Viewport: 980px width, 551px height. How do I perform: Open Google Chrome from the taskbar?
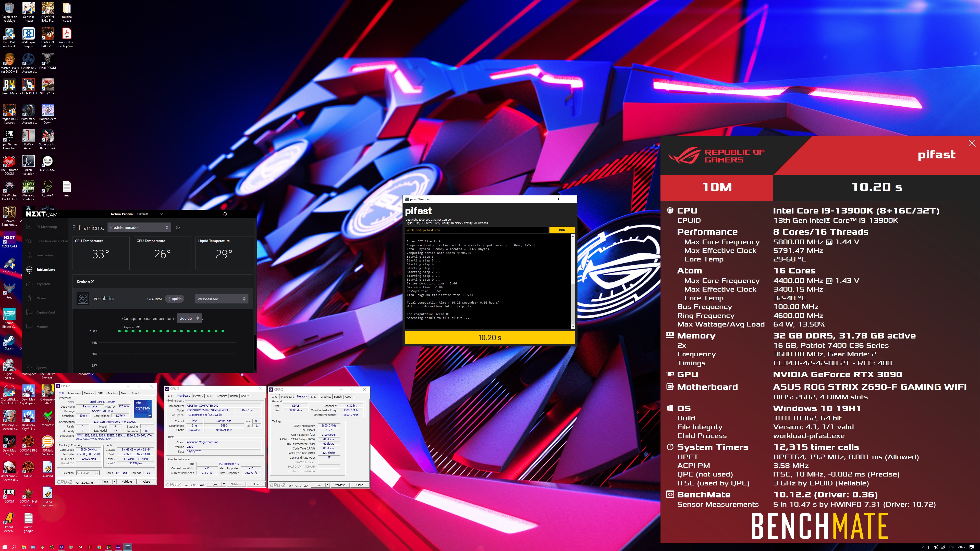coord(99,547)
